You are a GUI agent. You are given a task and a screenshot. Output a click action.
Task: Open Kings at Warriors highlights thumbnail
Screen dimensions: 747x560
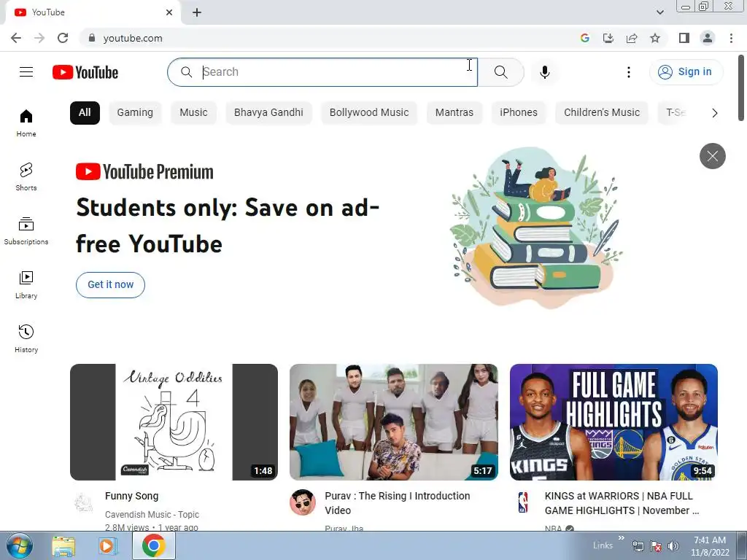[x=614, y=422]
